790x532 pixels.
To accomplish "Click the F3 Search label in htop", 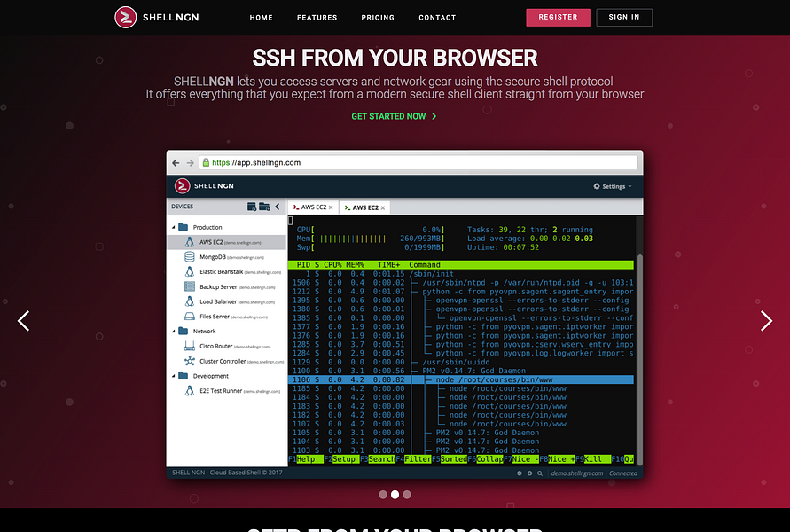I will click(378, 459).
